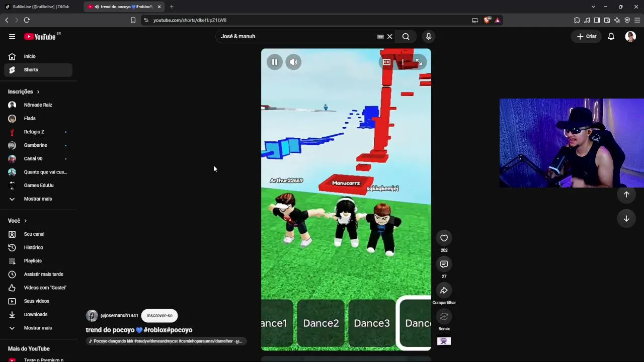Open Playlists
This screenshot has height=362, width=644.
38,261
